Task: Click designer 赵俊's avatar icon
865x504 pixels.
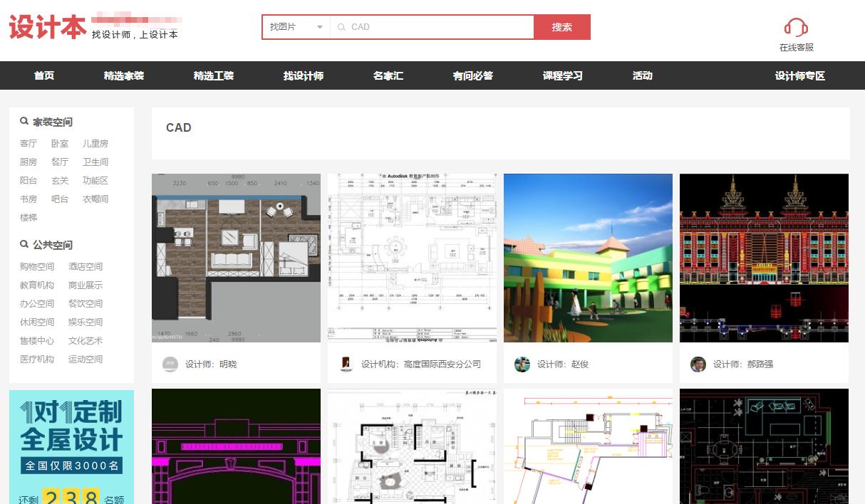Action: [x=521, y=364]
